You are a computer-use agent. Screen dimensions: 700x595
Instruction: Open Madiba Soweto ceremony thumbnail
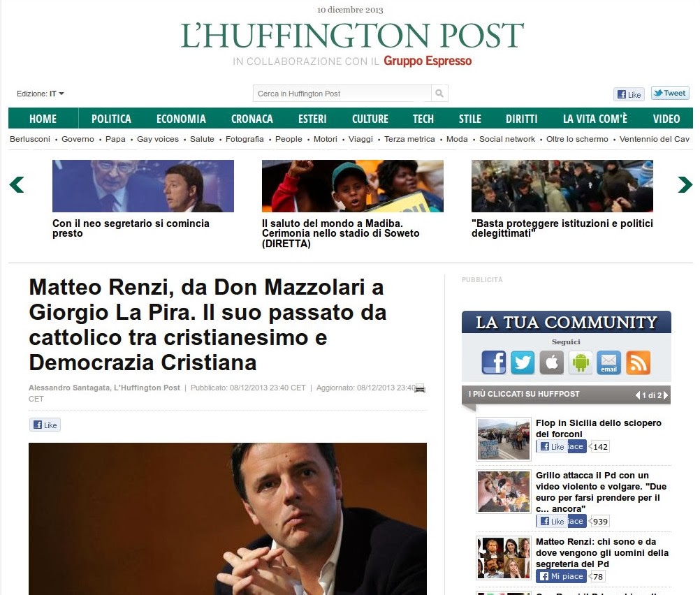pos(353,186)
